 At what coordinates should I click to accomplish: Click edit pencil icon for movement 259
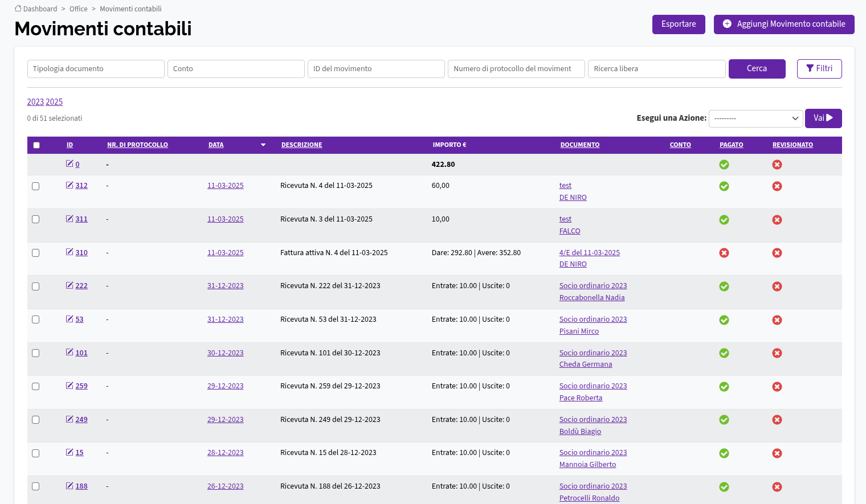coord(70,386)
